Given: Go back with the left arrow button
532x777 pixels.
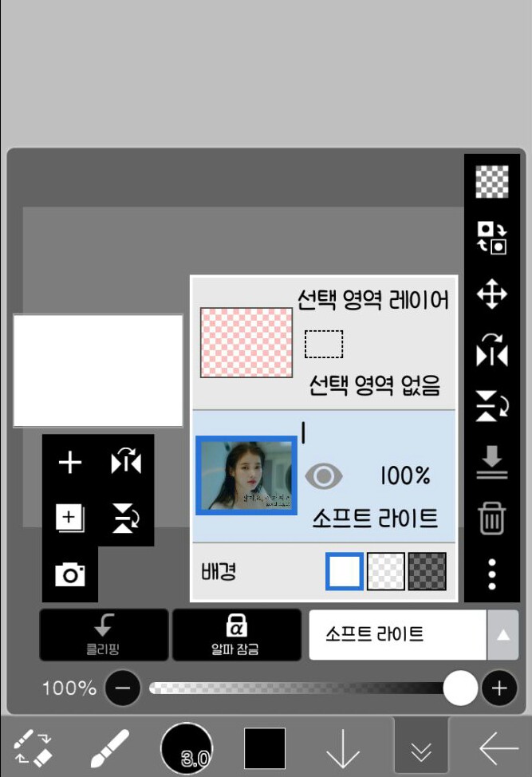Looking at the screenshot, I should pyautogui.click(x=499, y=749).
